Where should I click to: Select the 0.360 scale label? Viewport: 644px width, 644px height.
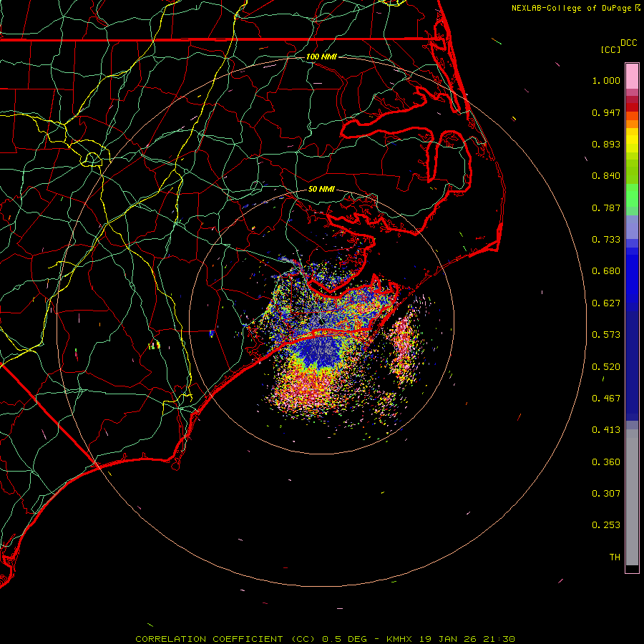606,462
